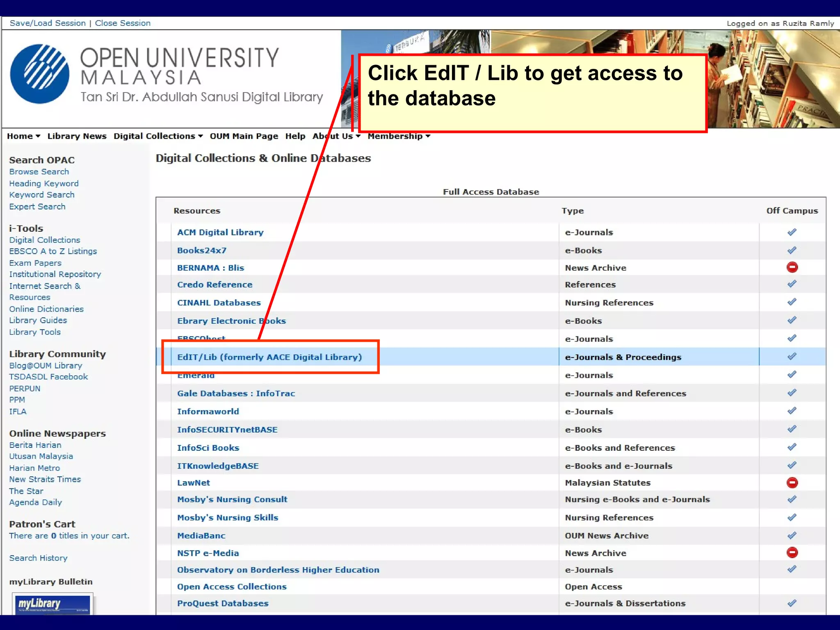Open the Credo Reference resource
This screenshot has width=840, height=630.
215,285
